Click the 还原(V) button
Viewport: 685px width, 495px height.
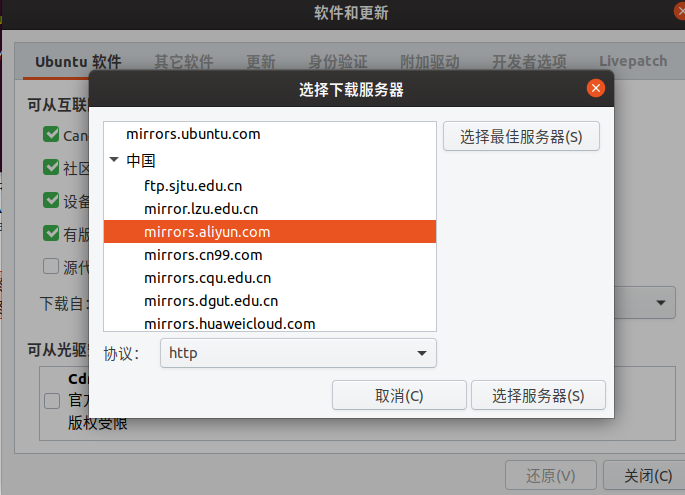click(x=550, y=475)
